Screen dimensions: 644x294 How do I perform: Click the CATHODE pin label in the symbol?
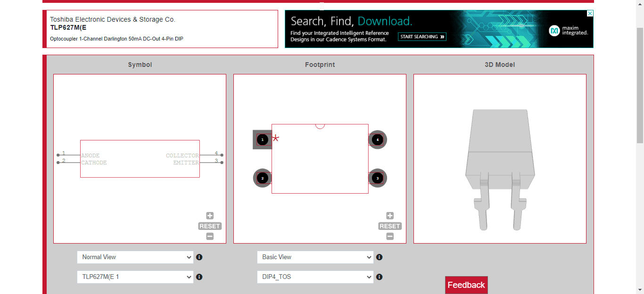(94, 163)
